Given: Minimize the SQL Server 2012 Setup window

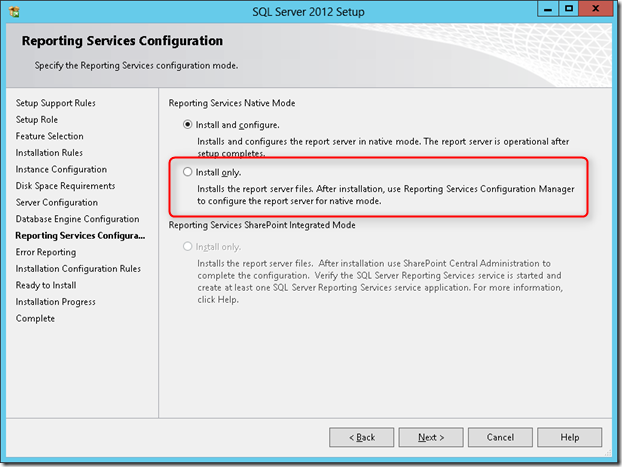Looking at the screenshot, I should 548,9.
